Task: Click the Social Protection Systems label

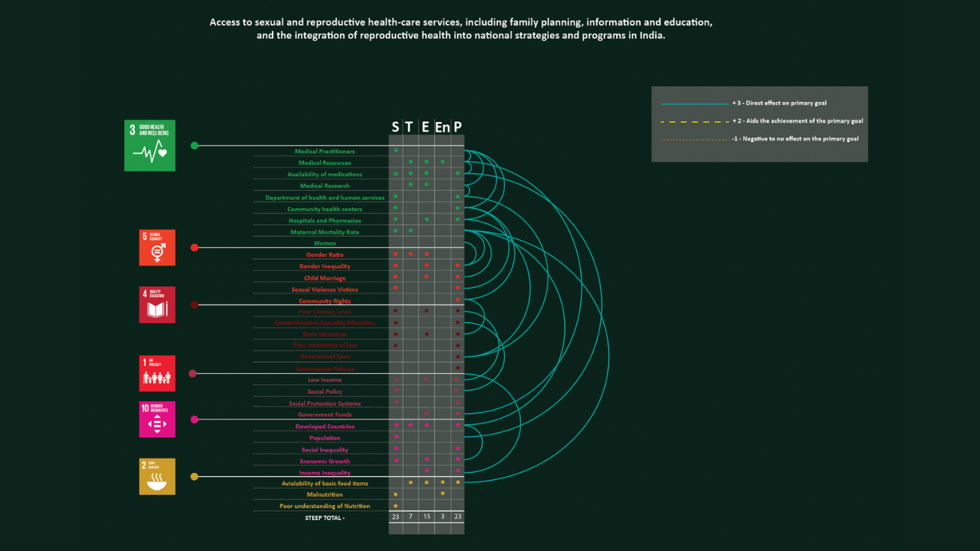Action: point(325,403)
